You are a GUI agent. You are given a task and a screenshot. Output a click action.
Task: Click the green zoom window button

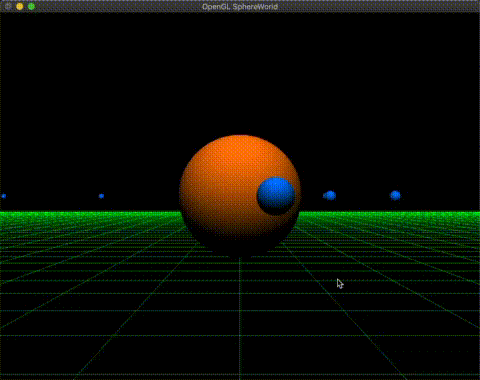point(31,6)
